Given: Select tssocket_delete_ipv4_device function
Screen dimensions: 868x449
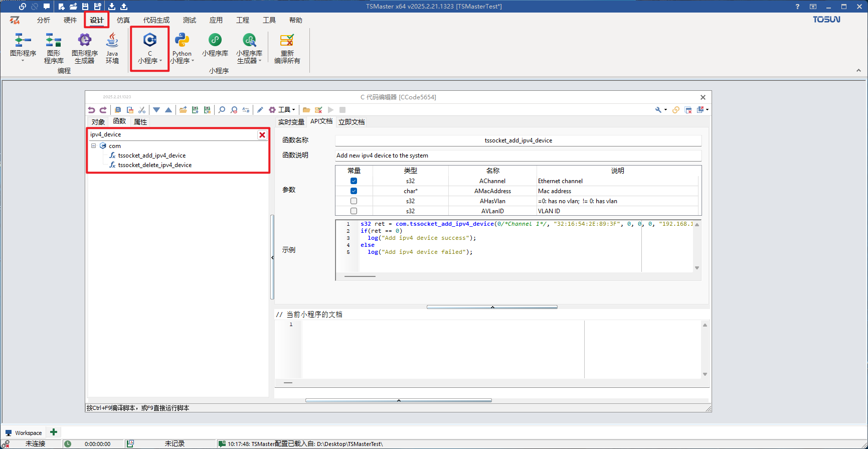Looking at the screenshot, I should (x=154, y=165).
